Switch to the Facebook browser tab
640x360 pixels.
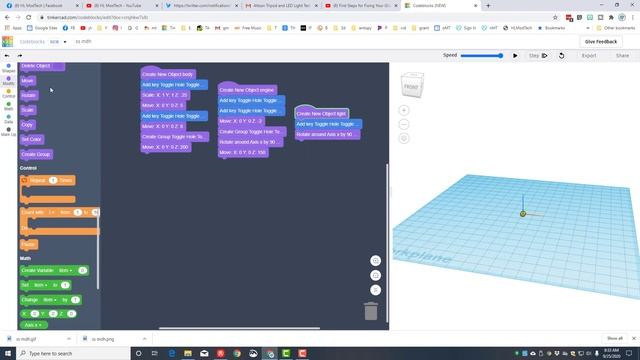tap(42, 6)
